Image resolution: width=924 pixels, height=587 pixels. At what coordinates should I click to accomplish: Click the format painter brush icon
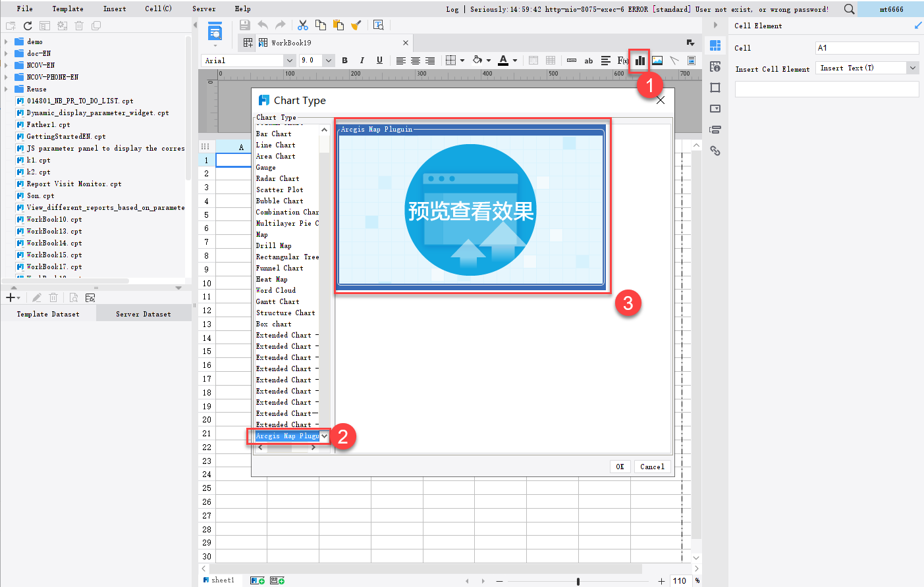(x=356, y=24)
